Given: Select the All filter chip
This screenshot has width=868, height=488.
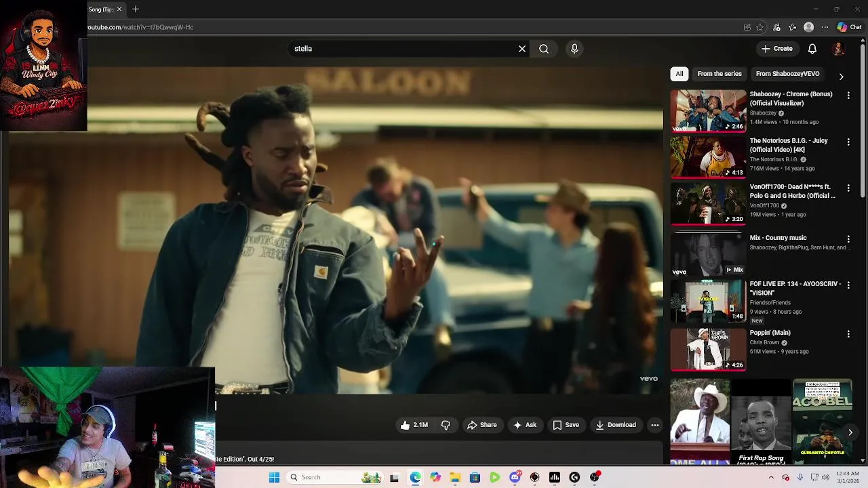Looking at the screenshot, I should [679, 74].
